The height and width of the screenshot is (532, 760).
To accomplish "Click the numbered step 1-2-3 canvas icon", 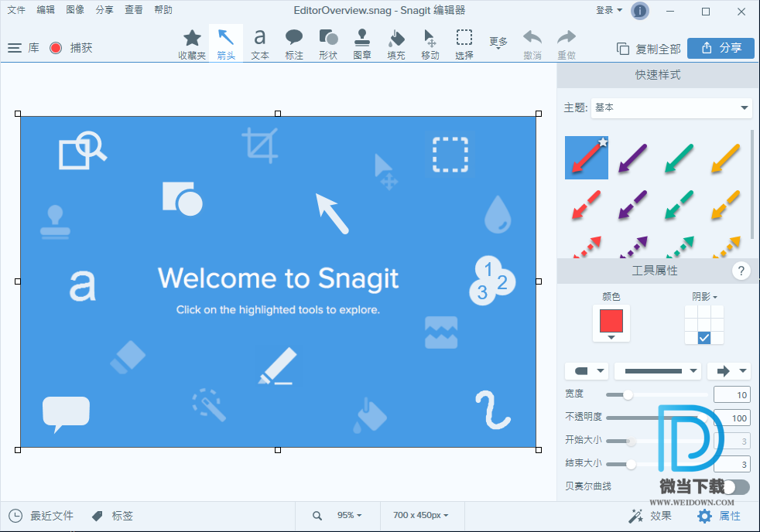I will click(x=492, y=281).
